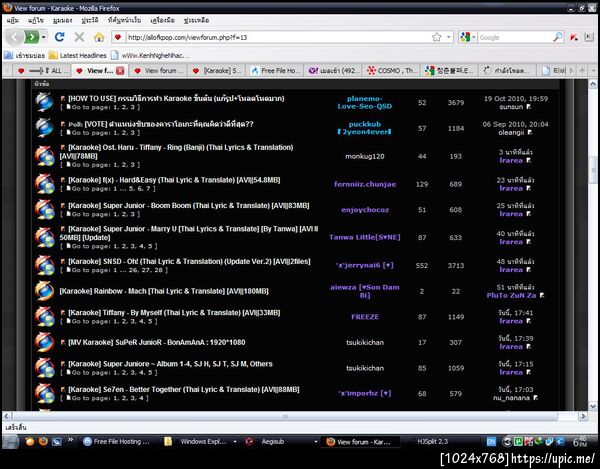
Task: Open Super Junior Boom Boom topic
Action: tap(189, 205)
